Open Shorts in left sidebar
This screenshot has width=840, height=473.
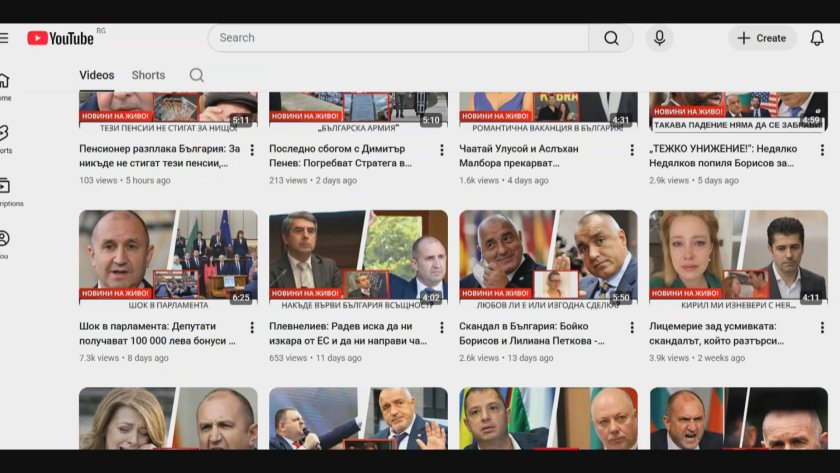click(4, 138)
